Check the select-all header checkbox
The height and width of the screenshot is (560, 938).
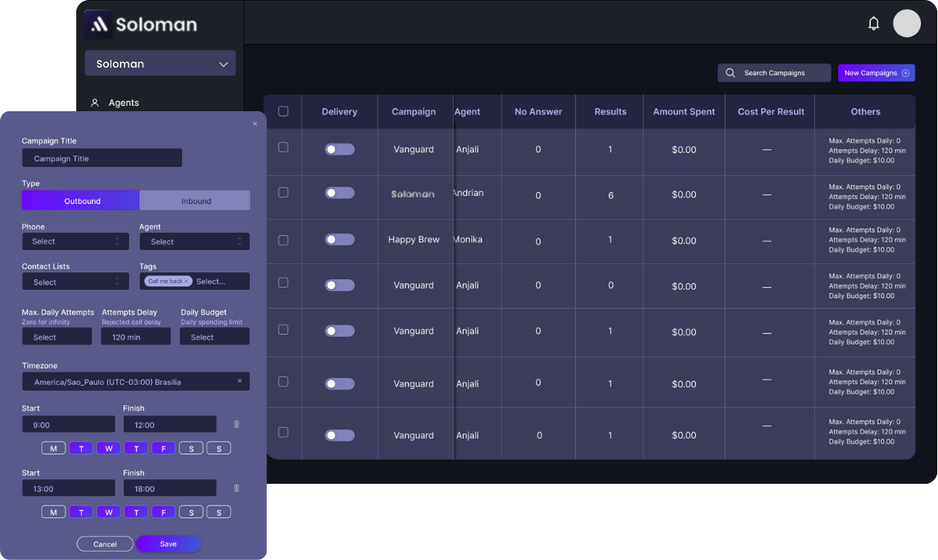coord(283,111)
